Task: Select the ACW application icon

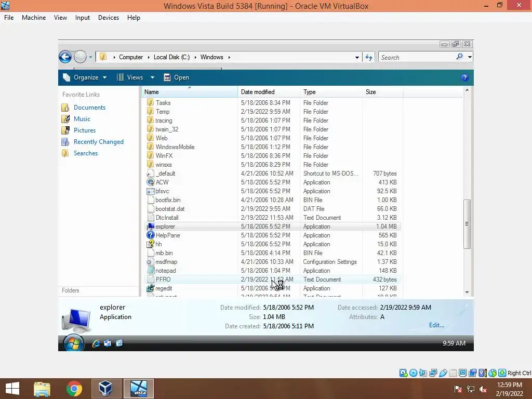Action: (150, 182)
